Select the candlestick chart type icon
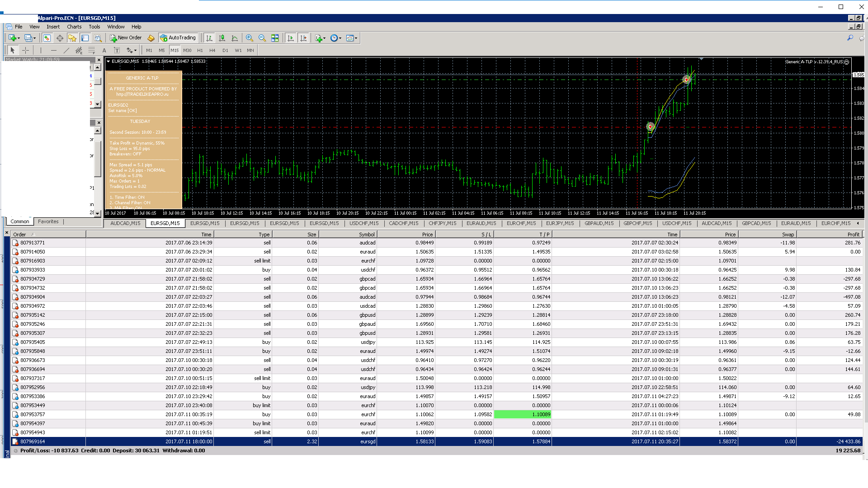 (222, 38)
